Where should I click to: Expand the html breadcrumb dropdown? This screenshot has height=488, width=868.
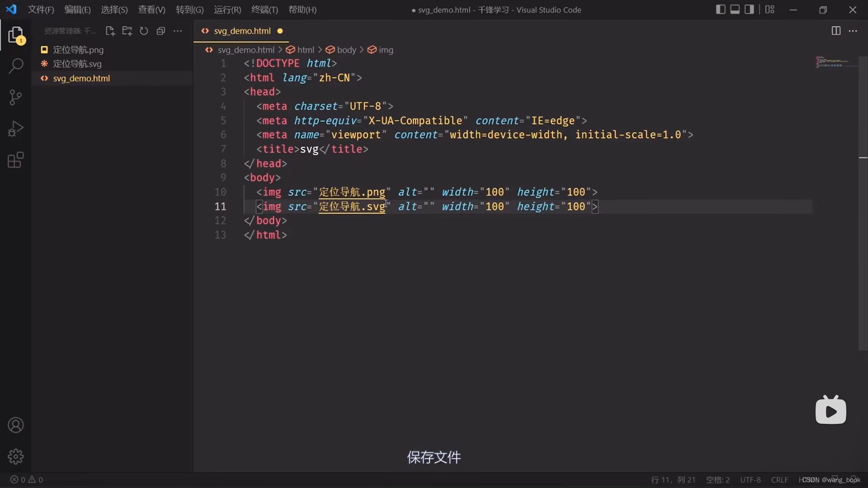tap(305, 50)
